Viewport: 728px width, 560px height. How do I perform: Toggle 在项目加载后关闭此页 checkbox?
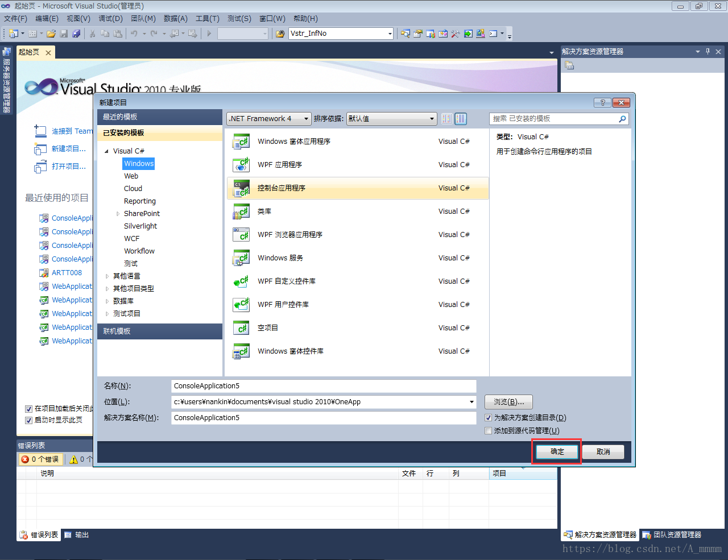[x=28, y=409]
